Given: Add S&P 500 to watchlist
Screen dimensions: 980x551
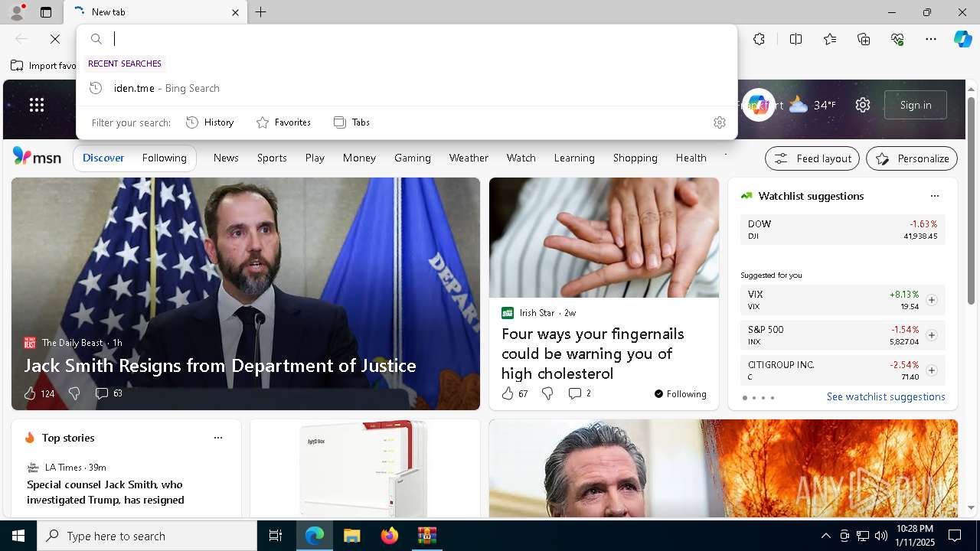Looking at the screenshot, I should click(931, 335).
